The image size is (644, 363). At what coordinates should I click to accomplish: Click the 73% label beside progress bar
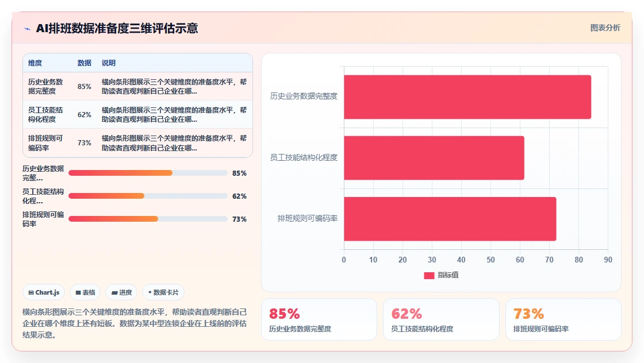coord(239,219)
